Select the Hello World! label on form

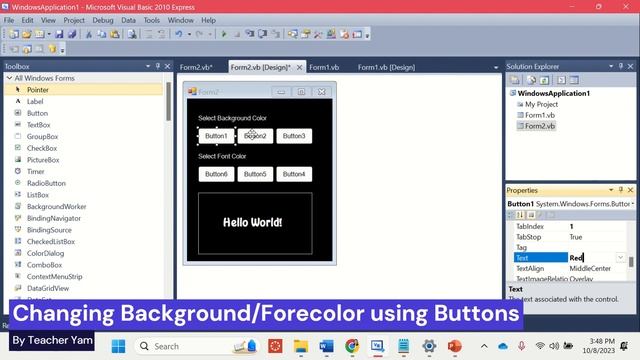coord(252,222)
